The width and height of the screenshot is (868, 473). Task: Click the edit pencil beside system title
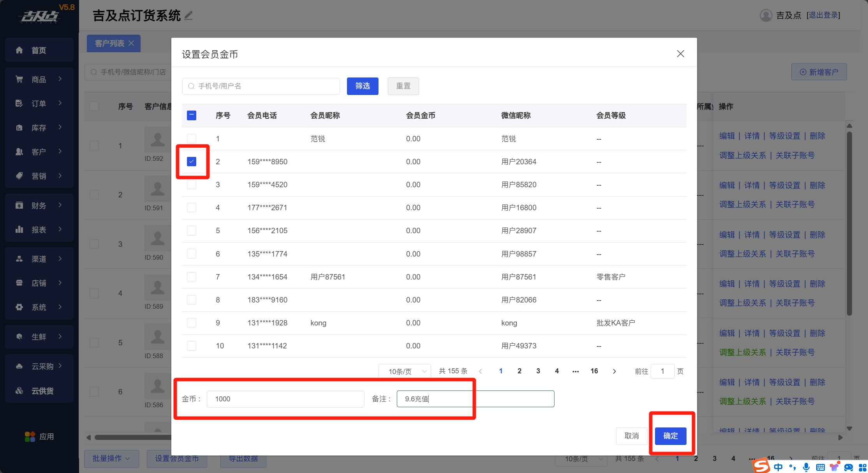tap(188, 16)
